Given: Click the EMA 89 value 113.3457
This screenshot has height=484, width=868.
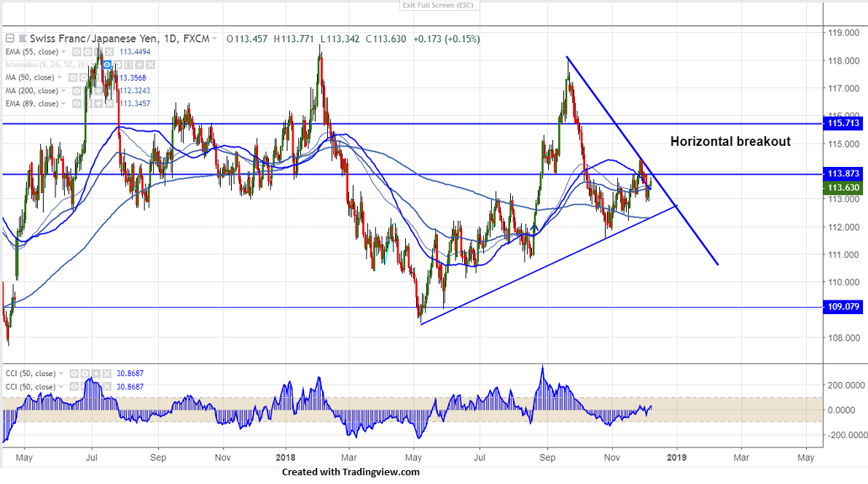Looking at the screenshot, I should click(135, 104).
